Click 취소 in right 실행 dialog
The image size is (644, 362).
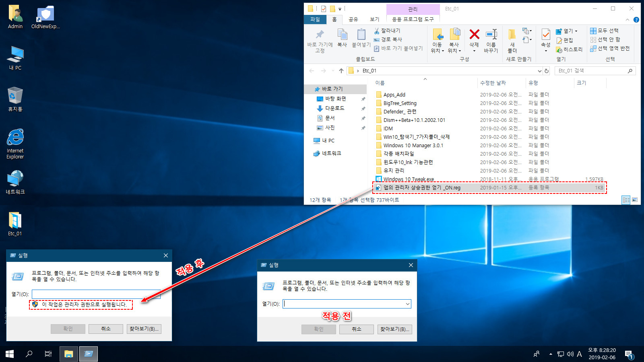coord(357,329)
